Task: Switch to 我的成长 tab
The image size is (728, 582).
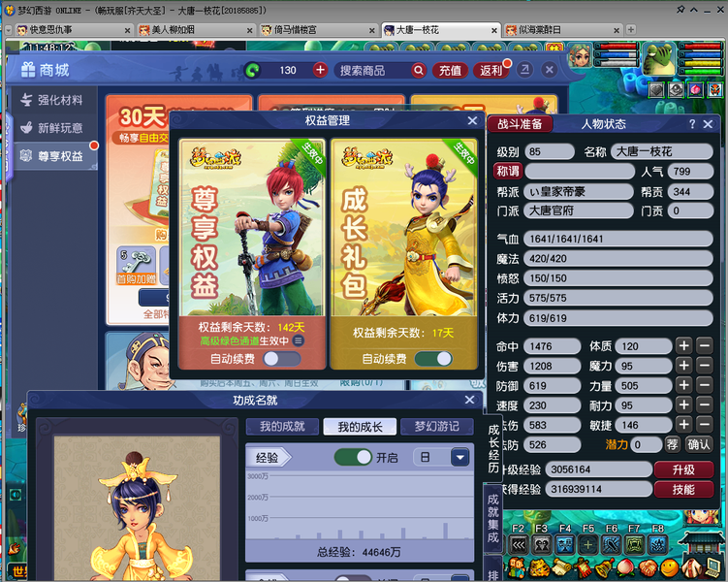Action: point(360,427)
